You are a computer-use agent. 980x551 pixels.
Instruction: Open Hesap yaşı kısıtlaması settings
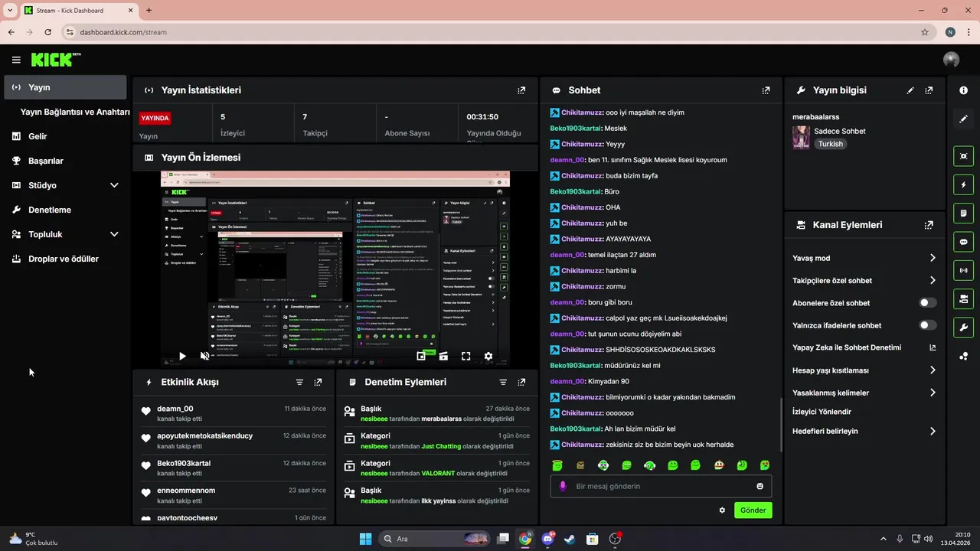click(x=864, y=370)
